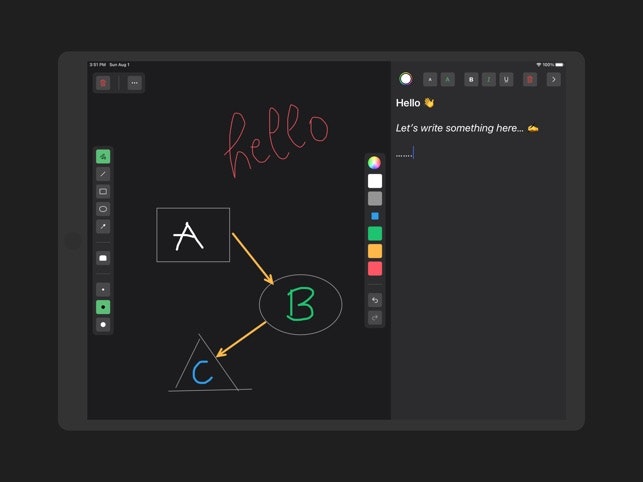The width and height of the screenshot is (643, 482).
Task: Delete the canvas drawing with red trash
Action: pos(103,83)
